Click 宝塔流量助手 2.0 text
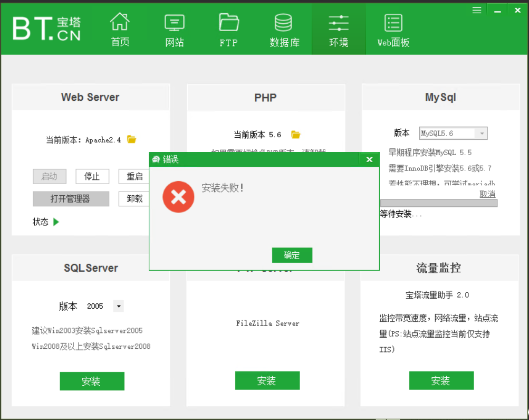The height and width of the screenshot is (420, 529). coord(437,295)
